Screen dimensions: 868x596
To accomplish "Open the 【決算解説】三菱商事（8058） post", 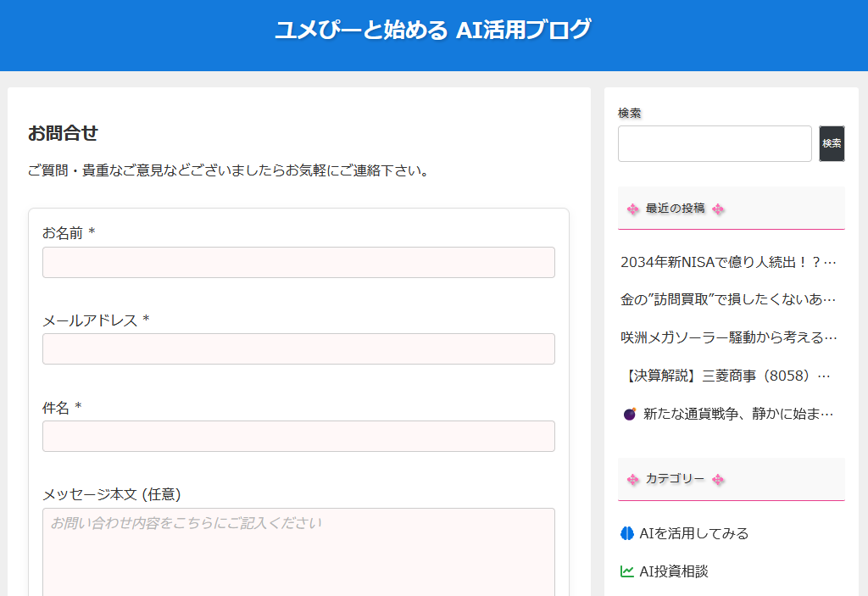I will pyautogui.click(x=725, y=376).
